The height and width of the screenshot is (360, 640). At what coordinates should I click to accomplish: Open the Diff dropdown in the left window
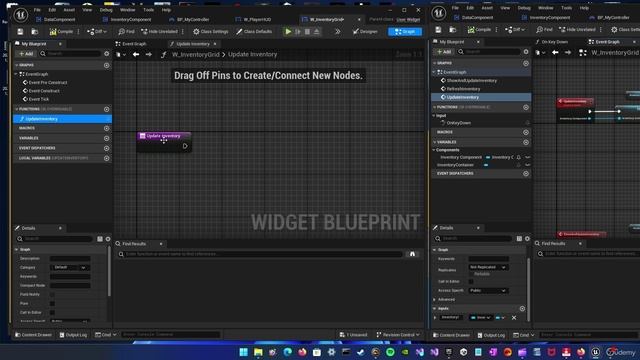click(x=97, y=31)
